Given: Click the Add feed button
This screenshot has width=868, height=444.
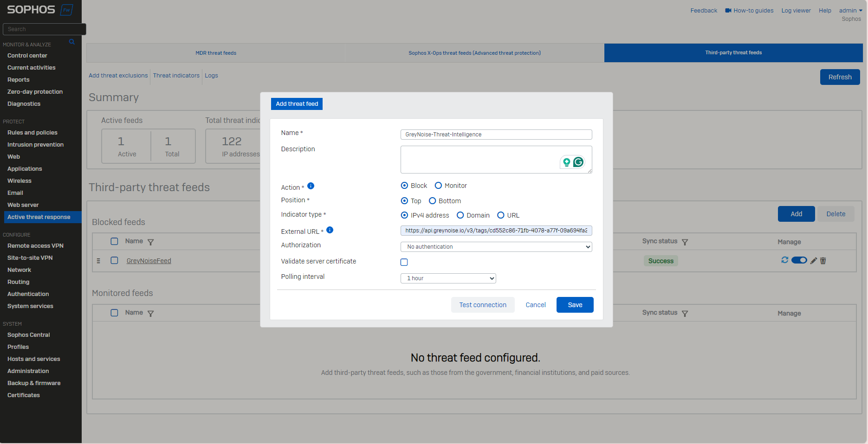Looking at the screenshot, I should [797, 214].
